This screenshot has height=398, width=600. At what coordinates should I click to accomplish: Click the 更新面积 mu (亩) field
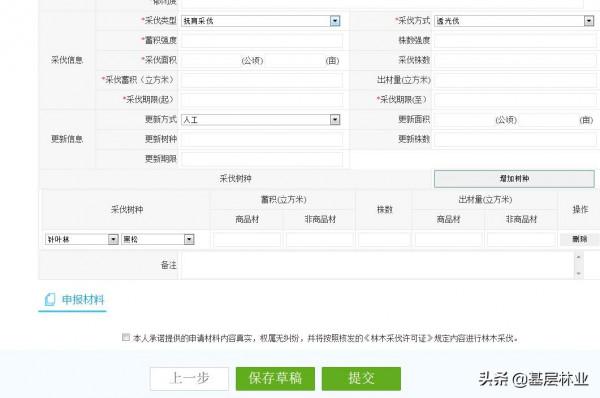coord(548,120)
